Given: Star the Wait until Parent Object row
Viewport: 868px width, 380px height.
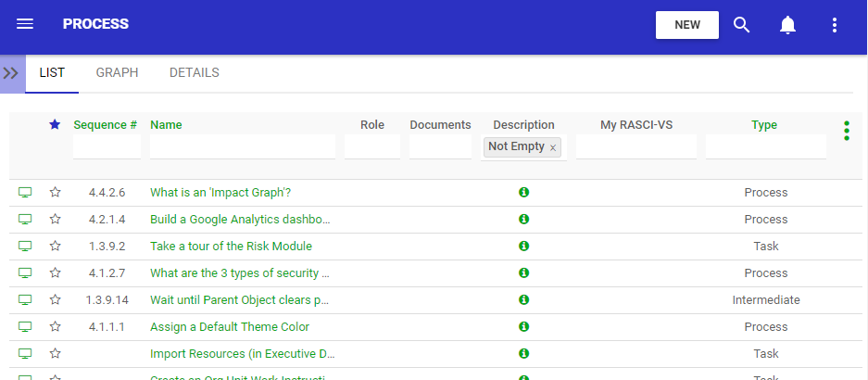Looking at the screenshot, I should click(56, 300).
